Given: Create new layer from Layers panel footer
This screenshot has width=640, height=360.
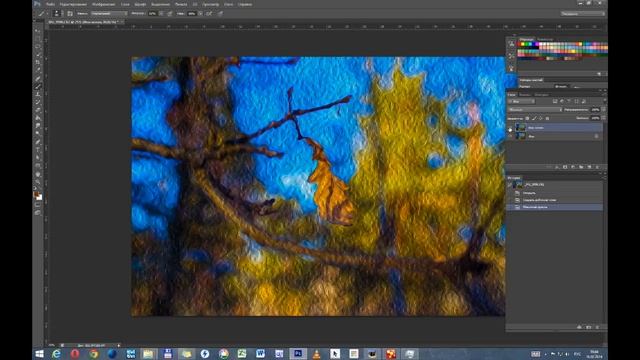Looking at the screenshot, I should 589,167.
